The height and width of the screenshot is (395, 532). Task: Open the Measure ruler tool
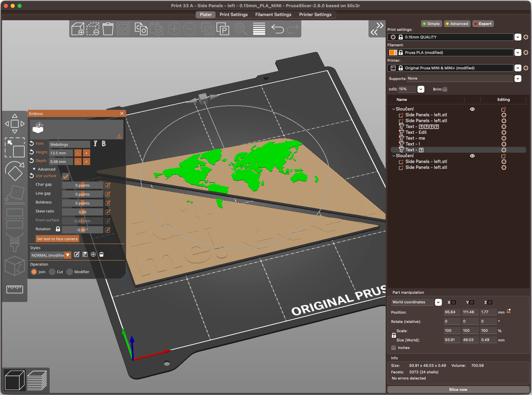tap(15, 289)
